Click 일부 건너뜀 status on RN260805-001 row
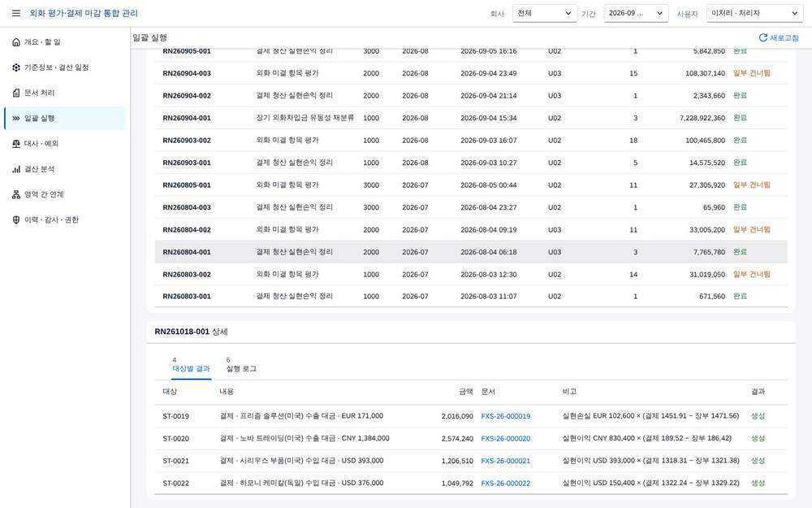 [x=752, y=185]
